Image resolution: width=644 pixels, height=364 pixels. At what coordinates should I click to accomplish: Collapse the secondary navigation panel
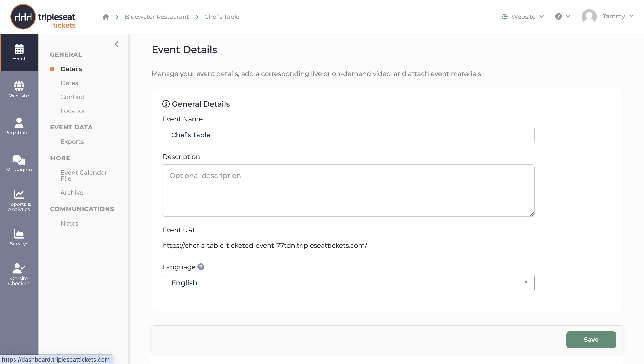pyautogui.click(x=116, y=44)
